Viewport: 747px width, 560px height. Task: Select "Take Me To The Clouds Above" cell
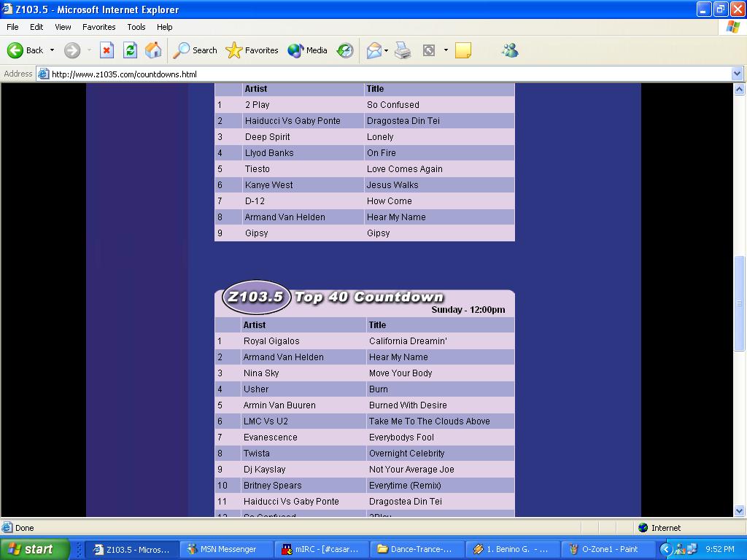click(440, 421)
